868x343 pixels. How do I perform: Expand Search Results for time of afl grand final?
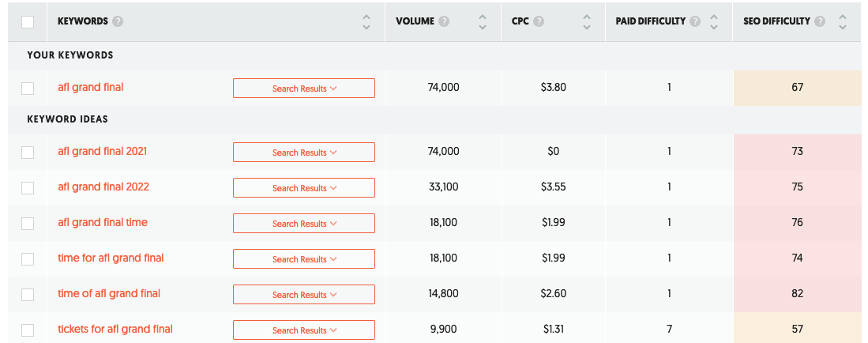pos(304,295)
